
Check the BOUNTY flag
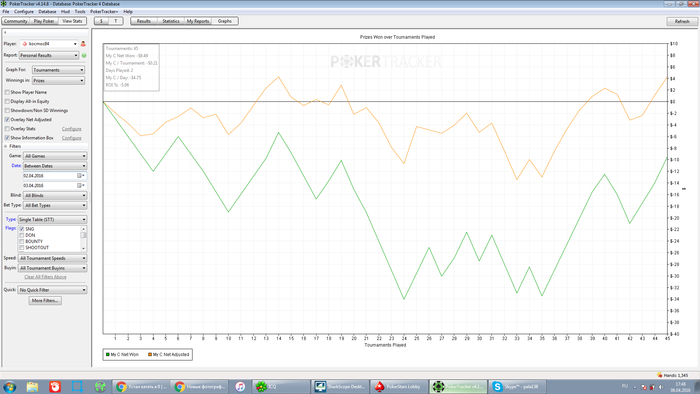[21, 241]
